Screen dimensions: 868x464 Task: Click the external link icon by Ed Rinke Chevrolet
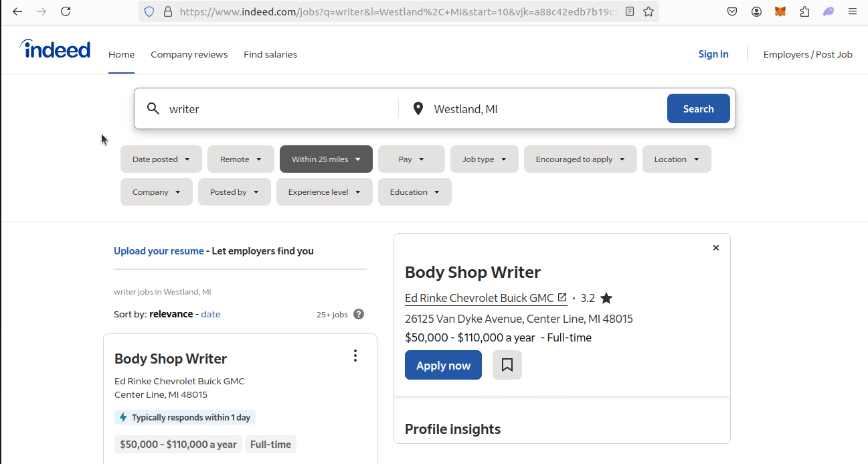pos(562,297)
